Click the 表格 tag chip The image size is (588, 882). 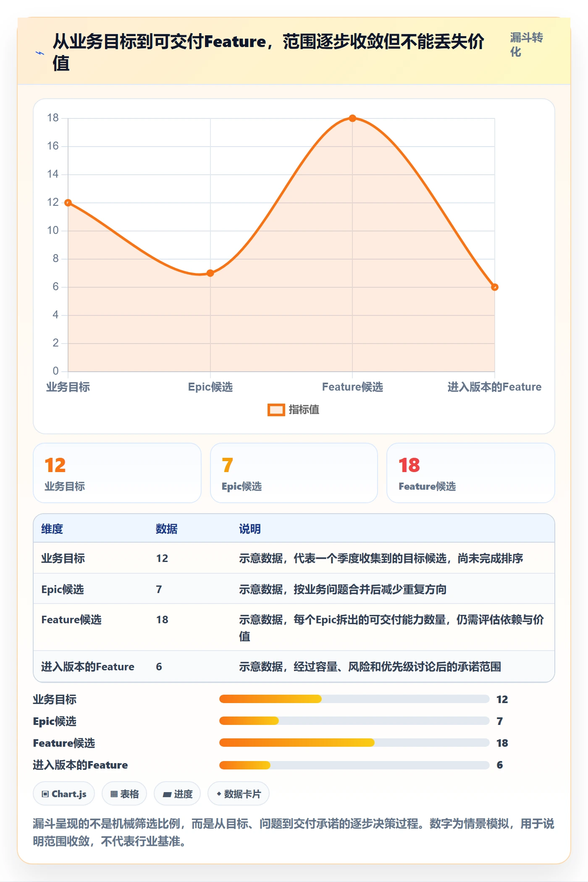click(x=124, y=794)
